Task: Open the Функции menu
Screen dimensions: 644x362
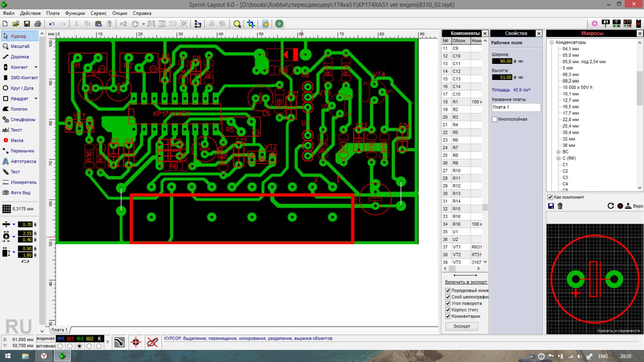Action: coord(75,13)
